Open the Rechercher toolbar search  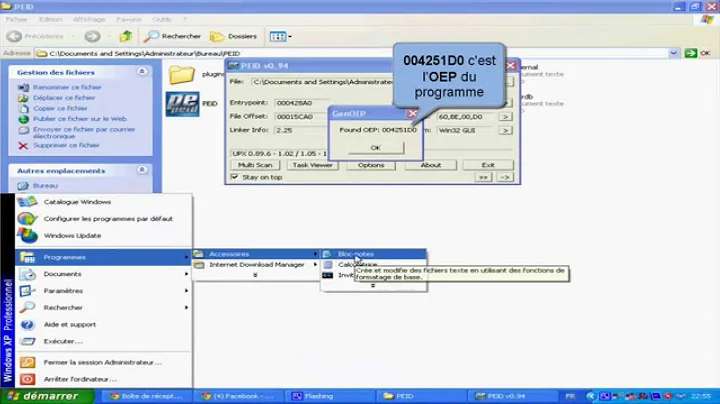(x=172, y=36)
